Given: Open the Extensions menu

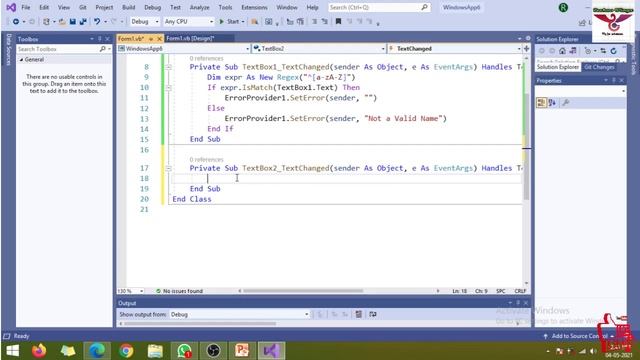Looking at the screenshot, I should pos(254,7).
